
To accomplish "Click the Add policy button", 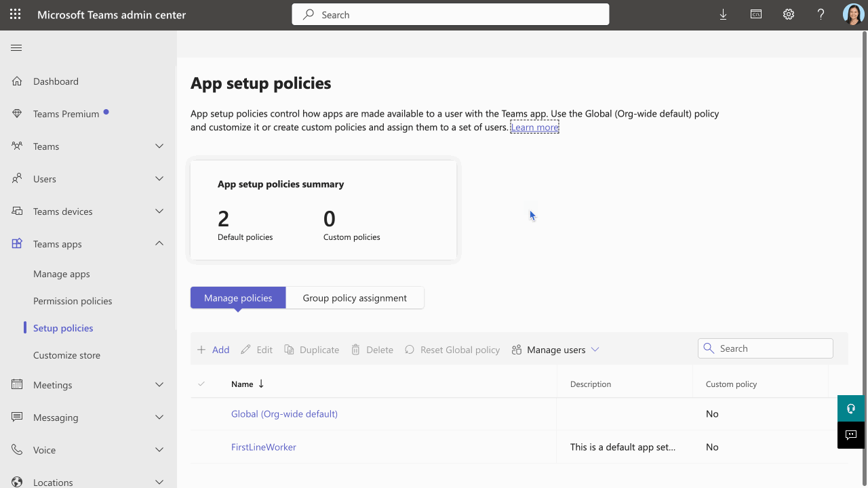I will click(x=213, y=350).
